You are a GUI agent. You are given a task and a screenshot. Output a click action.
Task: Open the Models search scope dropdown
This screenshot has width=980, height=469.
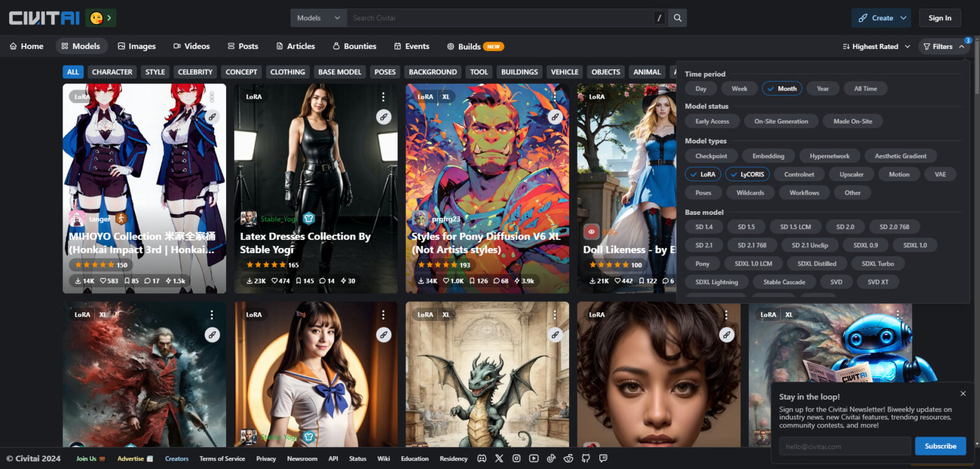[x=318, y=18]
